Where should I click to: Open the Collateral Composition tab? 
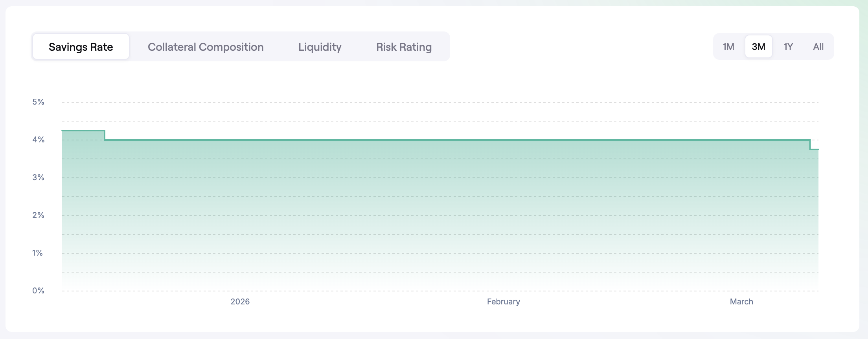pos(205,47)
